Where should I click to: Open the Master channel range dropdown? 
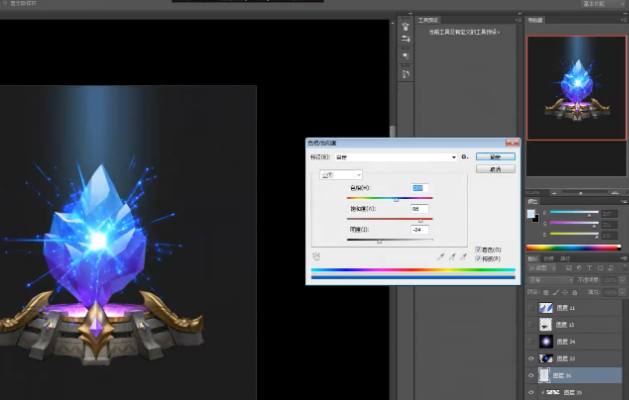[341, 175]
